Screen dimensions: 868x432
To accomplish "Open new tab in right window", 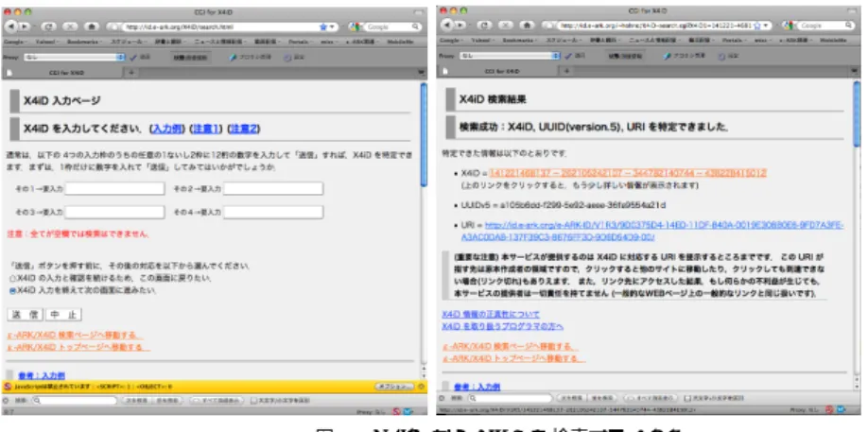I will pos(565,71).
